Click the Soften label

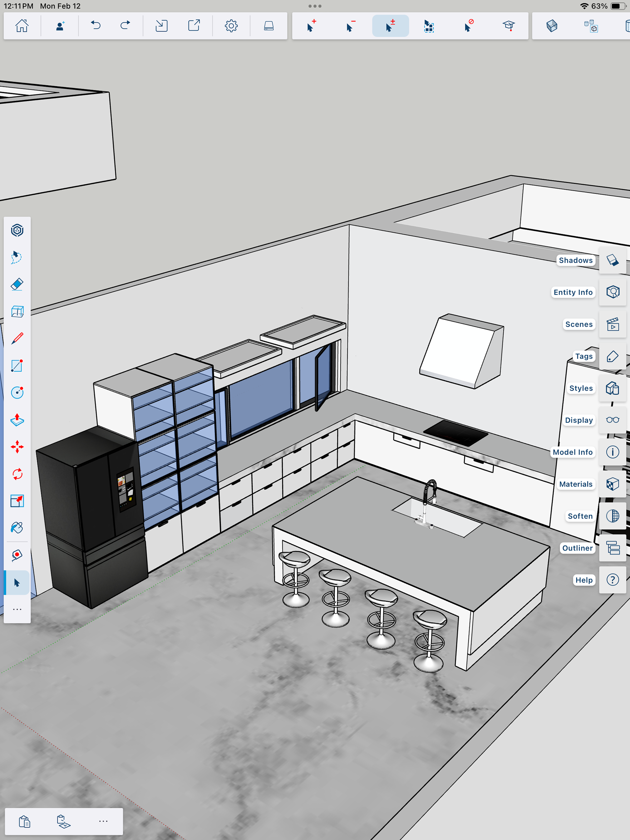tap(580, 516)
